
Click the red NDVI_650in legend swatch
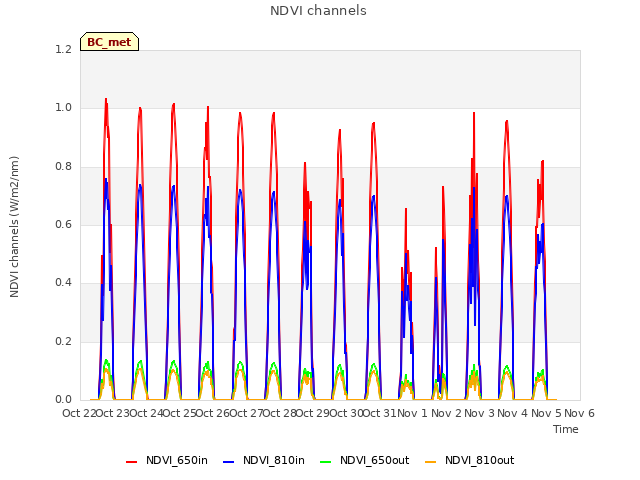(x=131, y=462)
